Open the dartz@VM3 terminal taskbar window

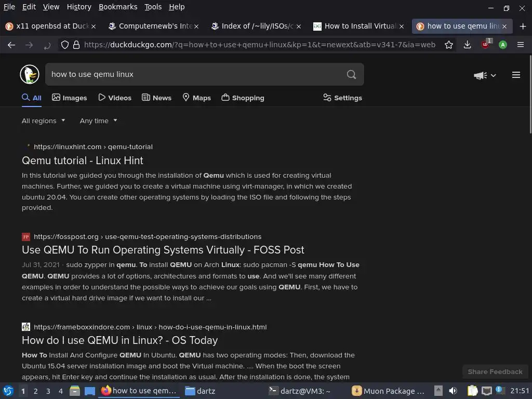300,391
